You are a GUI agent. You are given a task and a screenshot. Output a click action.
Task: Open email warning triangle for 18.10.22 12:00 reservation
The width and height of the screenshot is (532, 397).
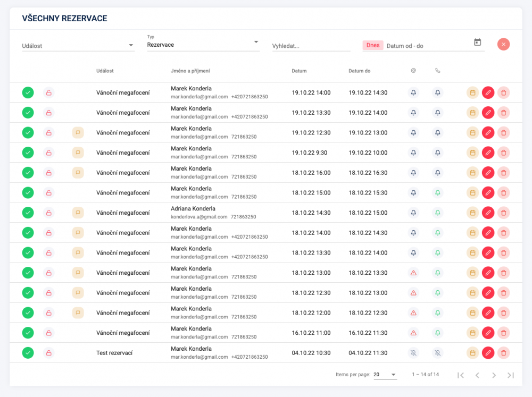click(x=413, y=312)
